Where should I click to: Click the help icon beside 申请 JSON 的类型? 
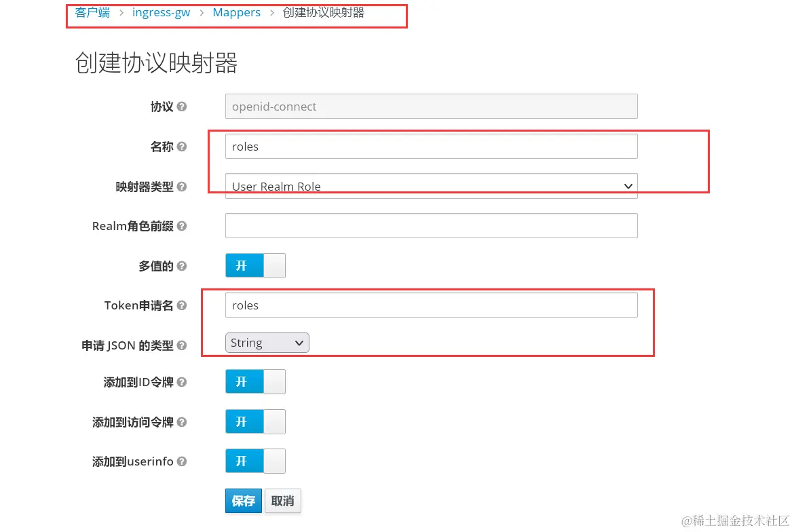click(x=182, y=345)
